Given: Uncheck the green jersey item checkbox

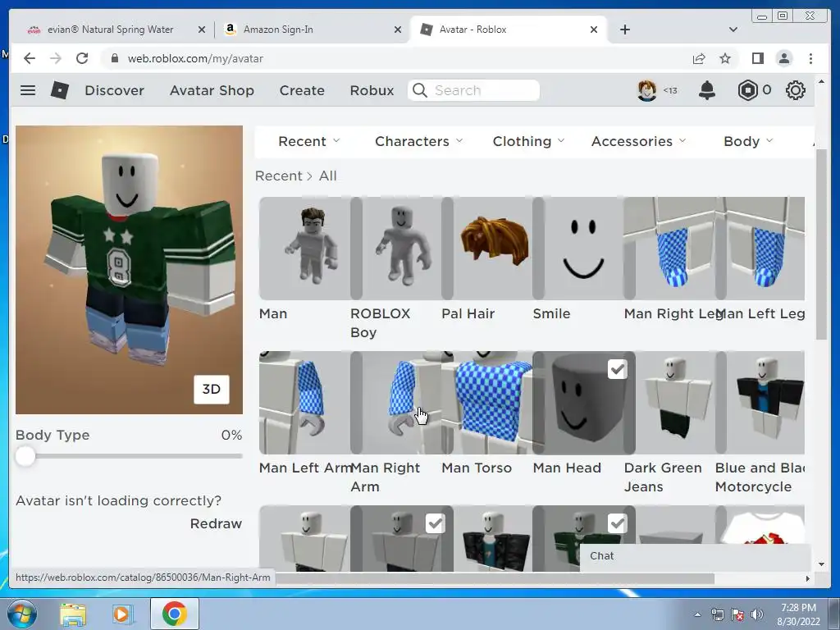Looking at the screenshot, I should [617, 523].
